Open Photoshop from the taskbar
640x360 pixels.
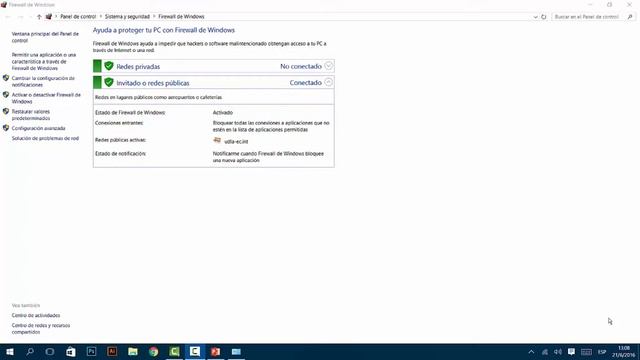[x=91, y=351]
